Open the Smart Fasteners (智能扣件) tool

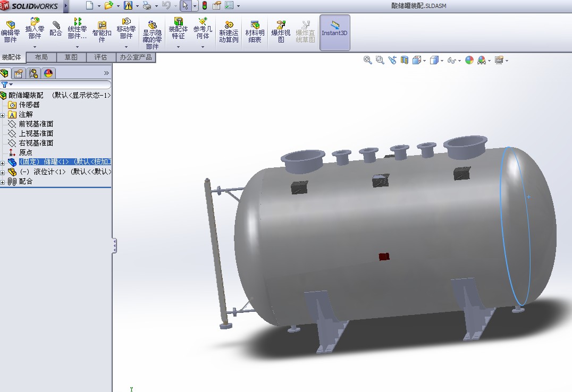coord(102,32)
